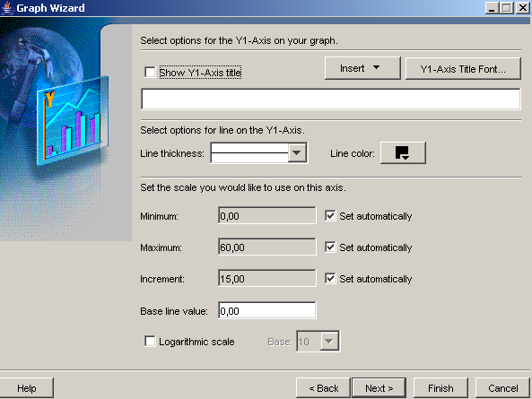
Task: Maximize the Graph Wizard window
Action: [507, 8]
